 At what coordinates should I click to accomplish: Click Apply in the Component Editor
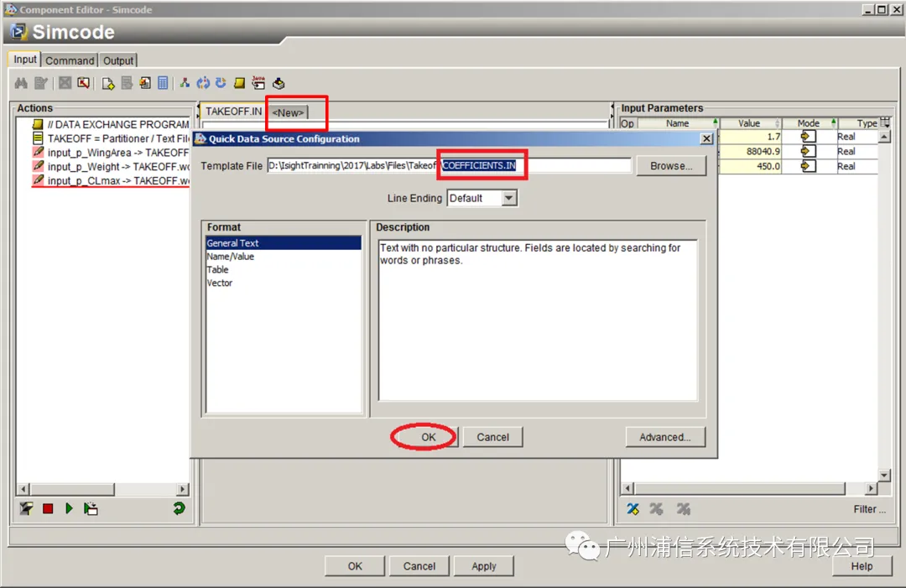[x=484, y=566]
